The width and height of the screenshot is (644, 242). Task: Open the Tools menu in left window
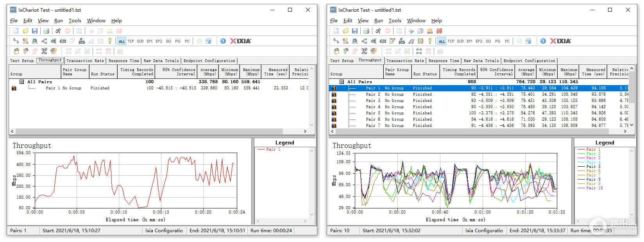click(75, 21)
